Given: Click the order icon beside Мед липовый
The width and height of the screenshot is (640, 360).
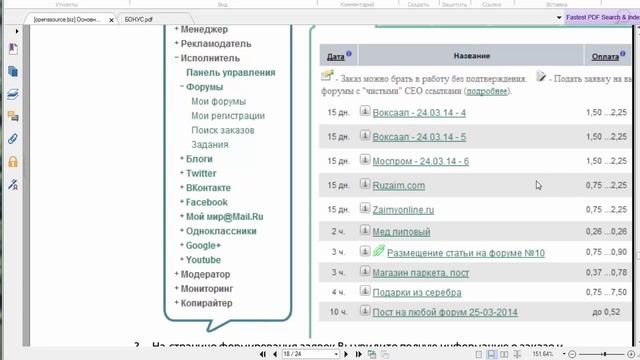Looking at the screenshot, I should (365, 230).
